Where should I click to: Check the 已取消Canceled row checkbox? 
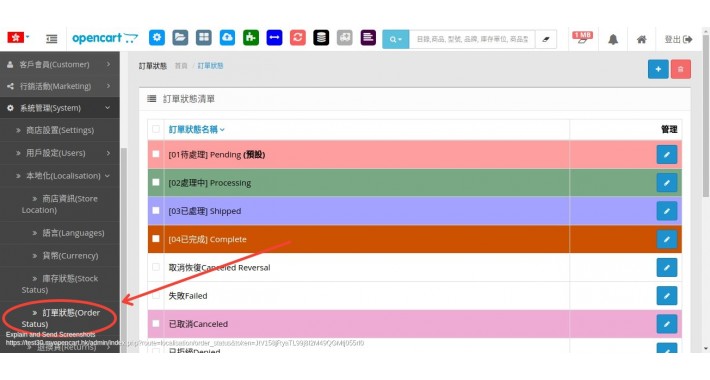click(x=156, y=323)
